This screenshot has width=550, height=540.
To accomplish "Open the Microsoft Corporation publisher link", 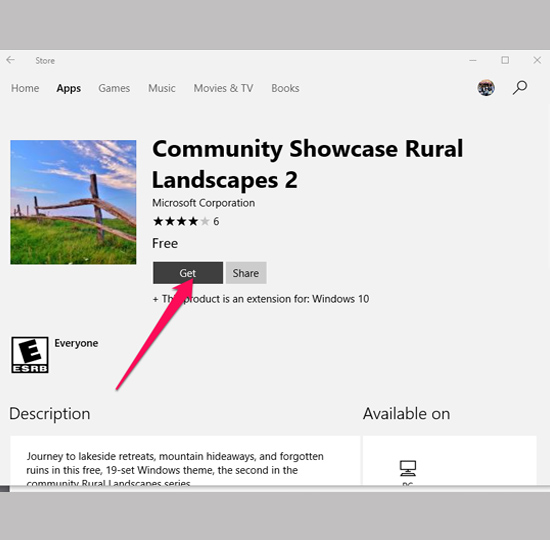I will [x=203, y=203].
